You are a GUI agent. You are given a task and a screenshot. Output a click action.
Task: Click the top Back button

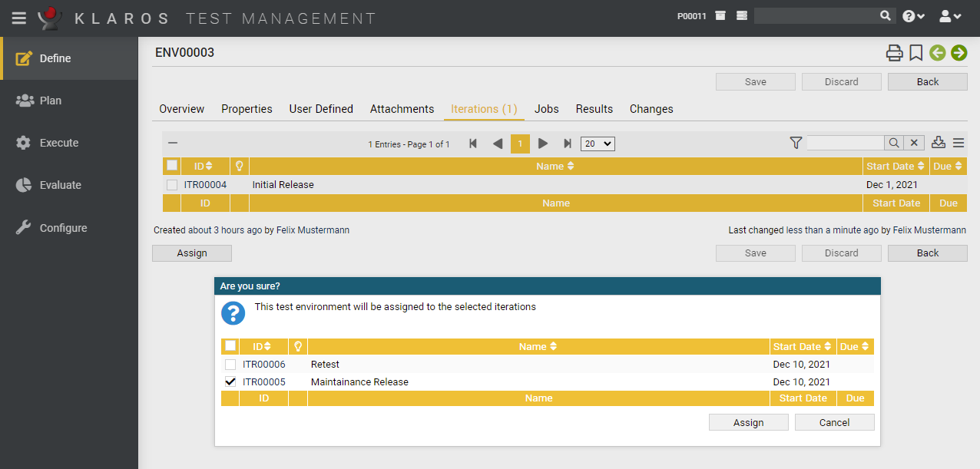click(928, 82)
